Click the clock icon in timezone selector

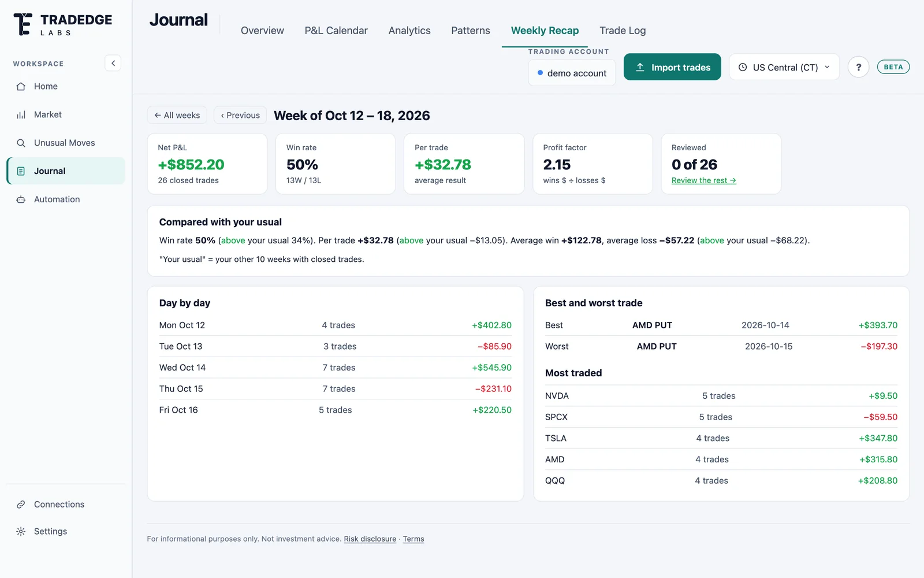click(743, 67)
